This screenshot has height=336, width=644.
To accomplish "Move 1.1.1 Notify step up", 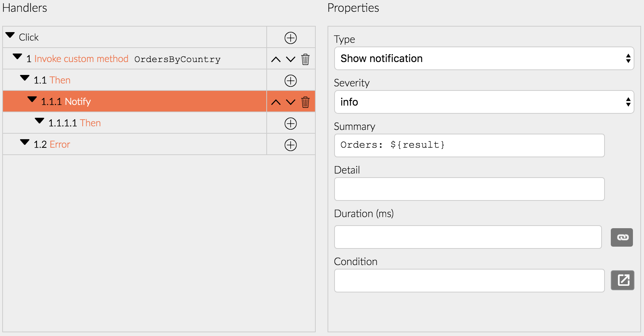I will point(276,102).
